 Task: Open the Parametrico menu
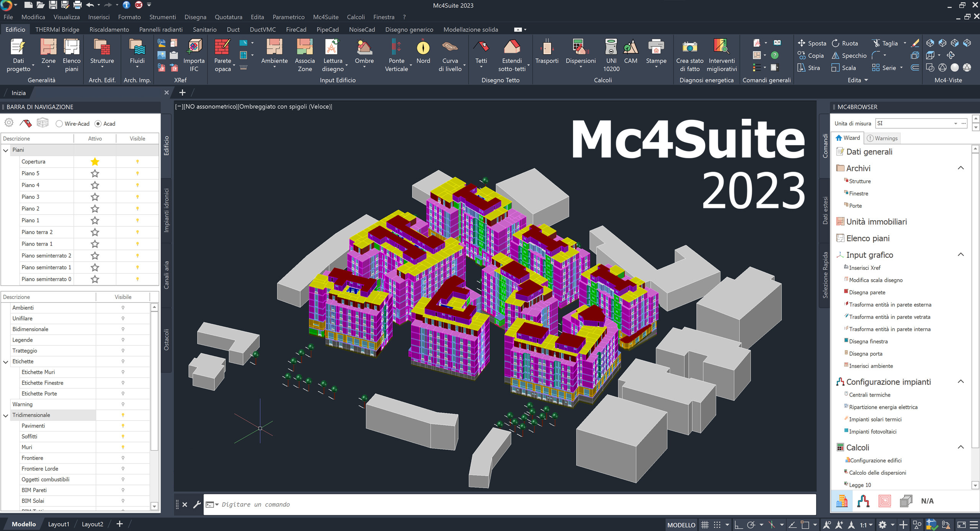click(289, 17)
